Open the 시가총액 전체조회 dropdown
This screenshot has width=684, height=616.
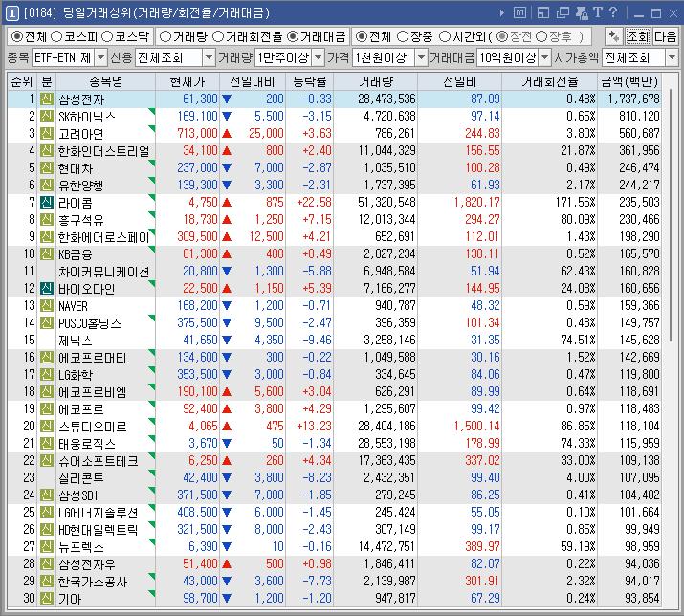pyautogui.click(x=672, y=57)
